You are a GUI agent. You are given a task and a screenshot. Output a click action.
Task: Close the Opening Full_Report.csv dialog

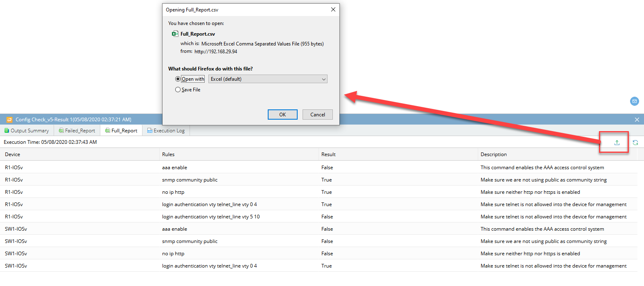[x=333, y=9]
